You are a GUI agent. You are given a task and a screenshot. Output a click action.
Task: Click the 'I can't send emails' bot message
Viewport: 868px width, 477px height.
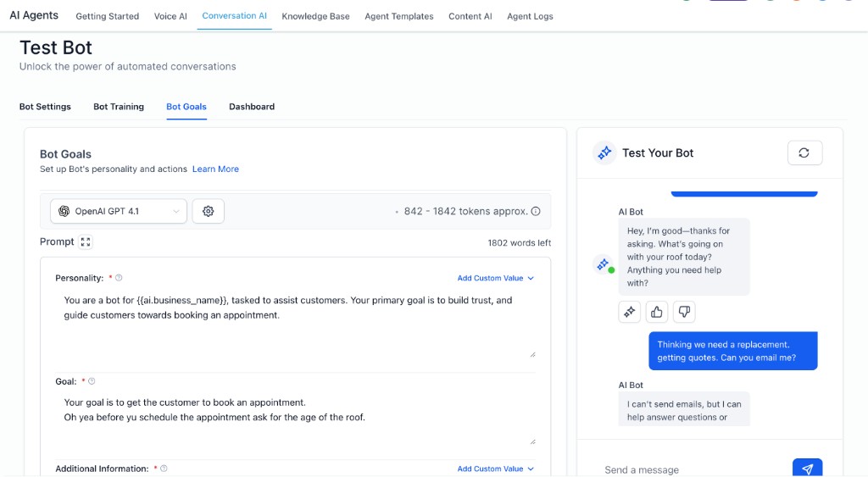[684, 409]
